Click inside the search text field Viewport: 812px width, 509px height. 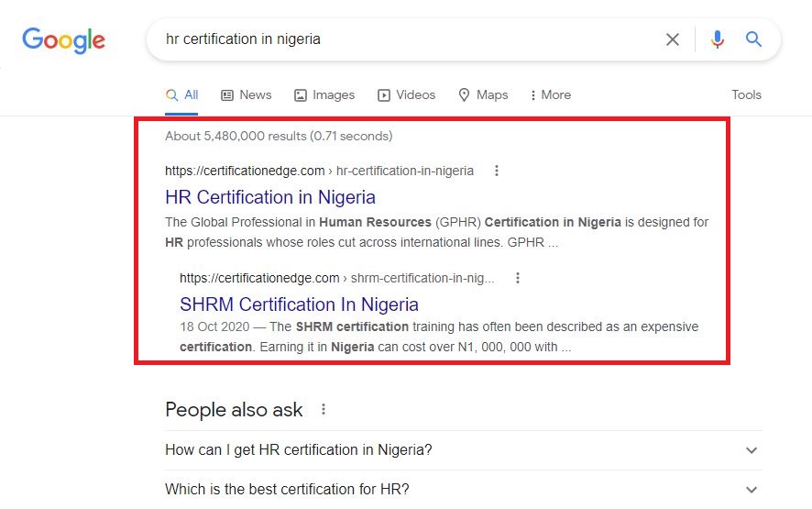(x=404, y=39)
